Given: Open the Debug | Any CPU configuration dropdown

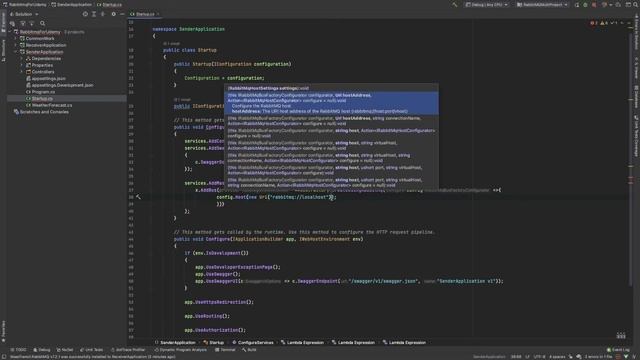Looking at the screenshot, I should pos(487,4).
